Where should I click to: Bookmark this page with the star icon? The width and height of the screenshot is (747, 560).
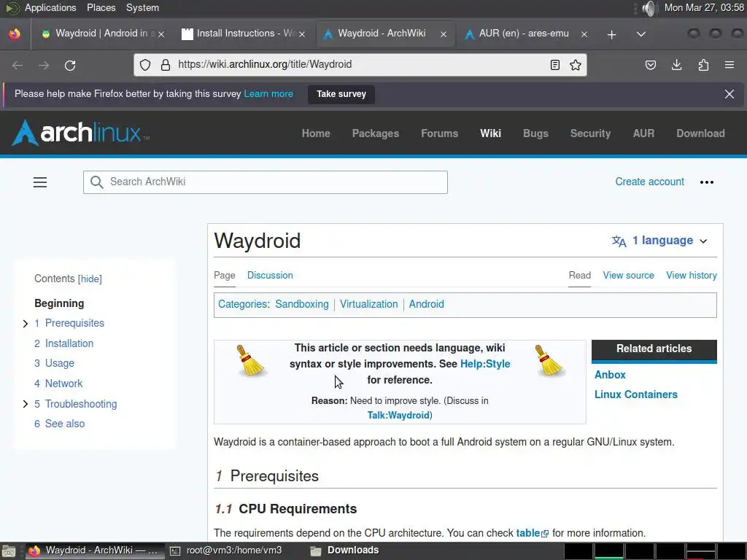[576, 65]
